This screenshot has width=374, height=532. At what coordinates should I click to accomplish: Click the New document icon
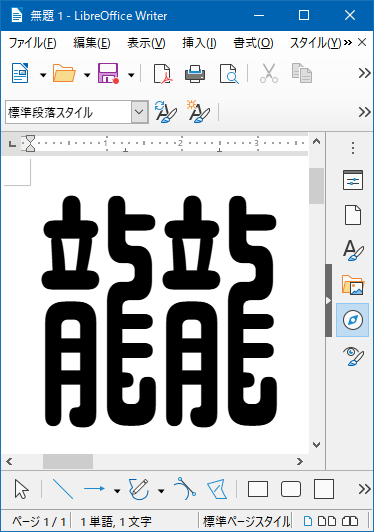(20, 73)
